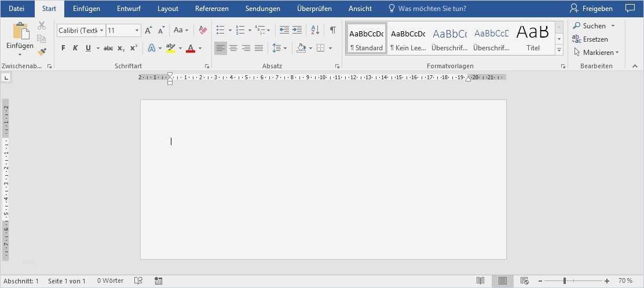Clear all formatting eraser icon
Viewport: 644px width, 288px height.
click(x=203, y=30)
